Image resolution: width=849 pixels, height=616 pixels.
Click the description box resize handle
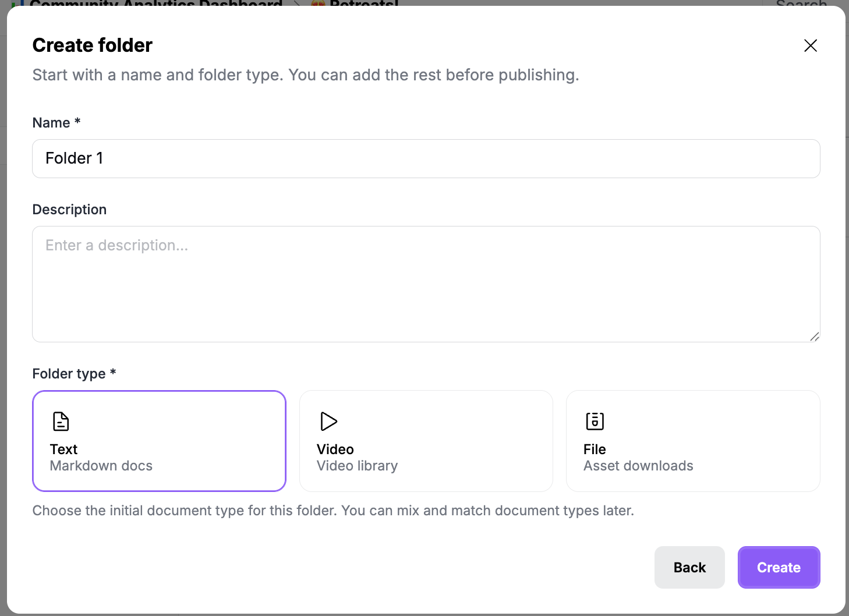tap(814, 337)
